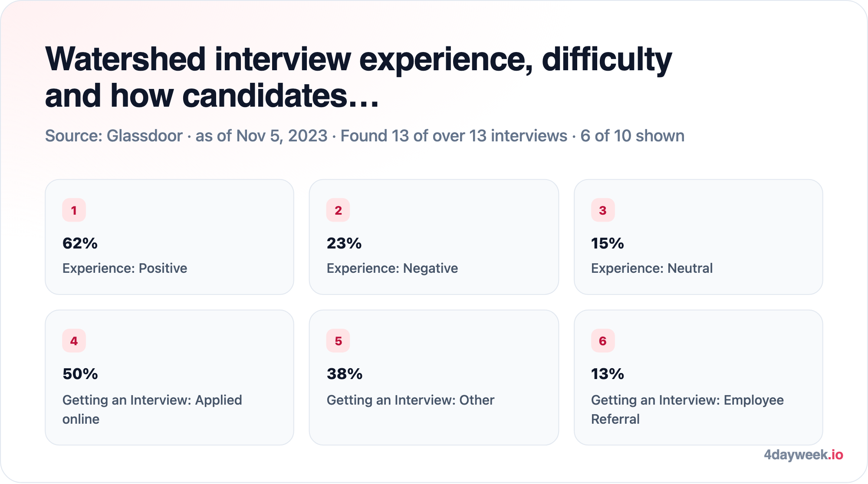Click the number 6 badge
868x484 pixels.
point(603,341)
